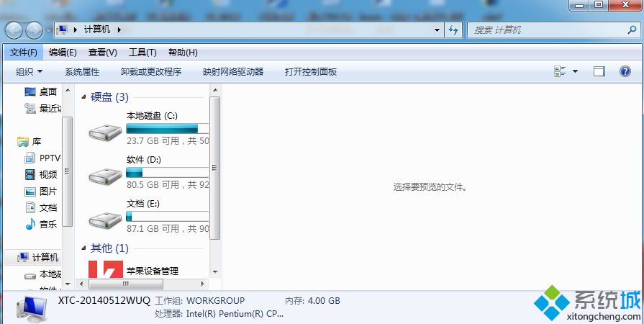
Task: Click the 苹果设备管理 label
Action: coord(153,271)
